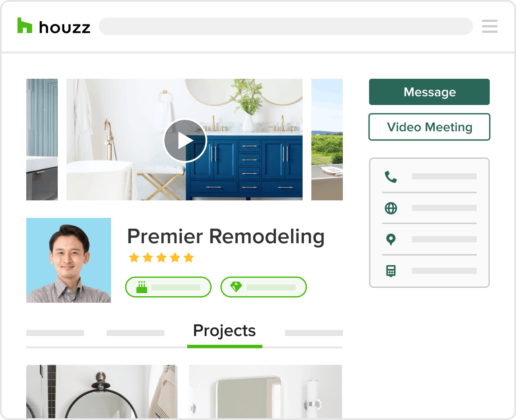516x420 pixels.
Task: Open the rectangular mirror project thumbnail
Action: tap(265, 392)
